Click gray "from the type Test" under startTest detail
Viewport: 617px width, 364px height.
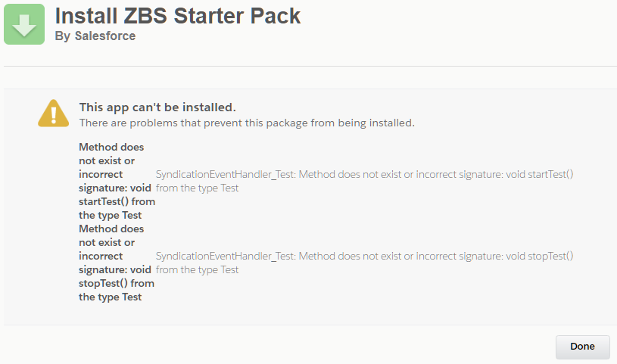197,188
